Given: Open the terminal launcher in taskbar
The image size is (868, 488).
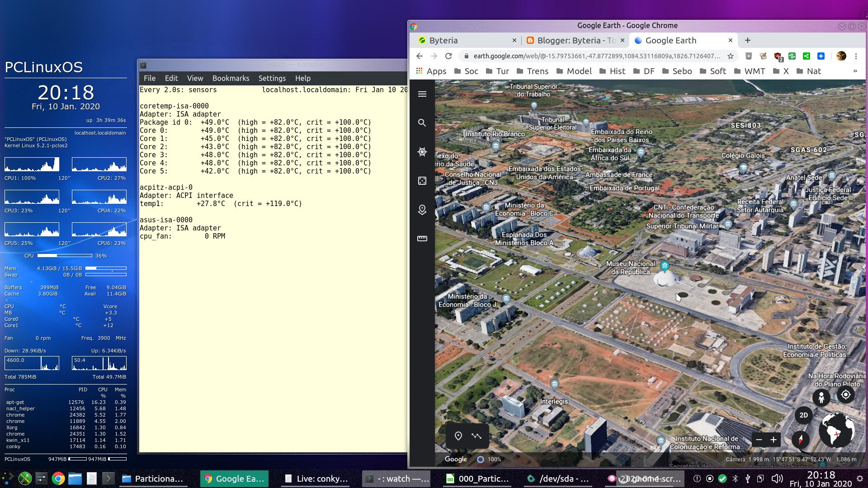Looking at the screenshot, I should point(108,479).
